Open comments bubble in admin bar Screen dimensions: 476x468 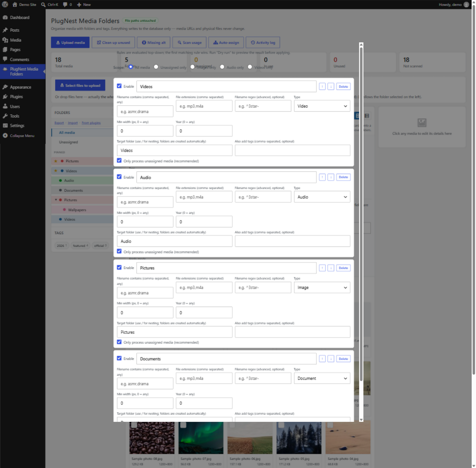point(65,5)
